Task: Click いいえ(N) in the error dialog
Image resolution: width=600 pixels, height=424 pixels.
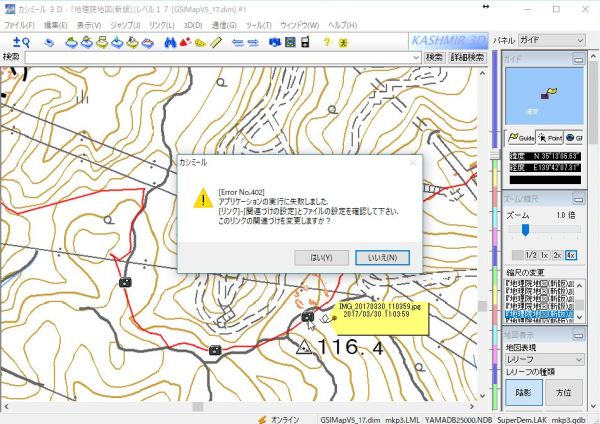Action: (382, 258)
